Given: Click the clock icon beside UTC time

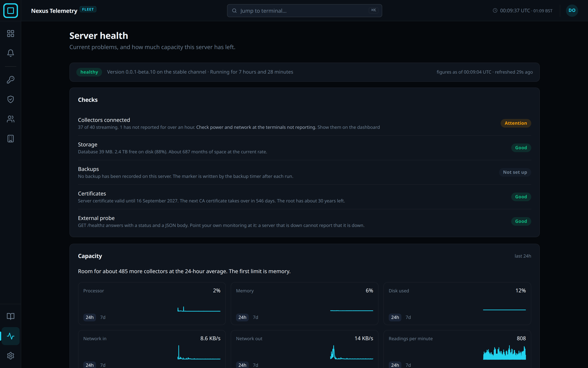Looking at the screenshot, I should [495, 10].
